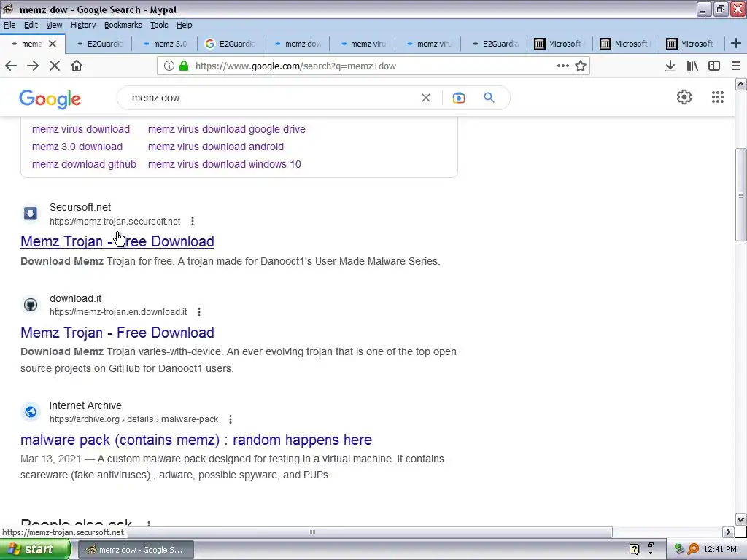Image resolution: width=747 pixels, height=560 pixels.
Task: Select memz dow taskbar window button
Action: tap(135, 550)
